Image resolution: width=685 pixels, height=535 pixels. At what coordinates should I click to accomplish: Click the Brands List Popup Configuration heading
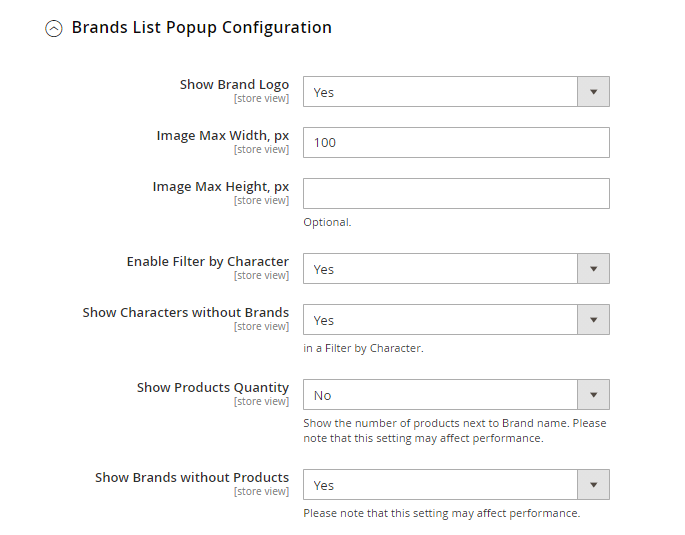pyautogui.click(x=201, y=28)
